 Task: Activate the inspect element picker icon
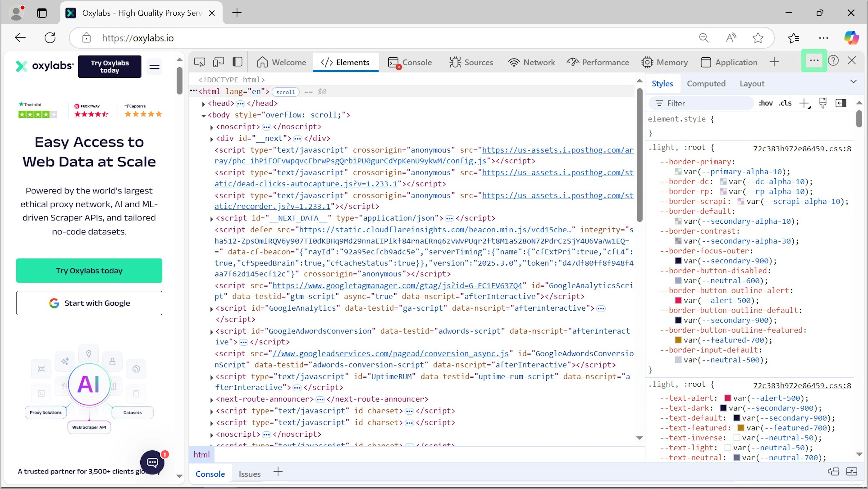199,62
